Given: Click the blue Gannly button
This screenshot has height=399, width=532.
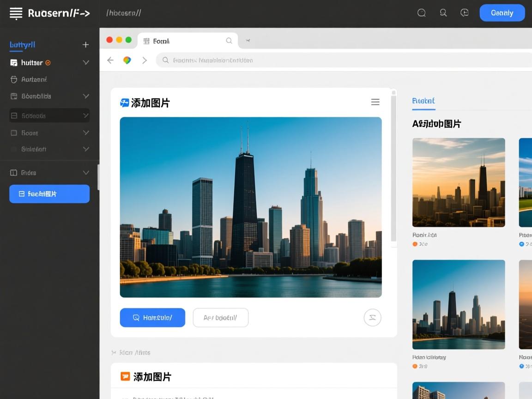Looking at the screenshot, I should coord(502,13).
